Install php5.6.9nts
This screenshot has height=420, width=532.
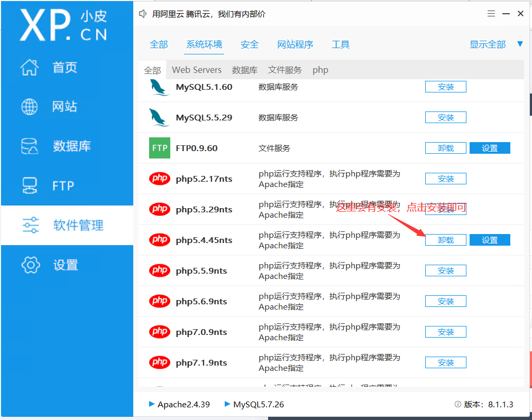coord(445,301)
